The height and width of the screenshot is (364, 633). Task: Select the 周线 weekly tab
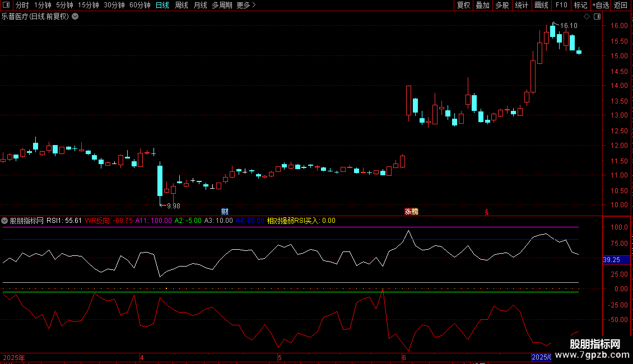coord(181,5)
